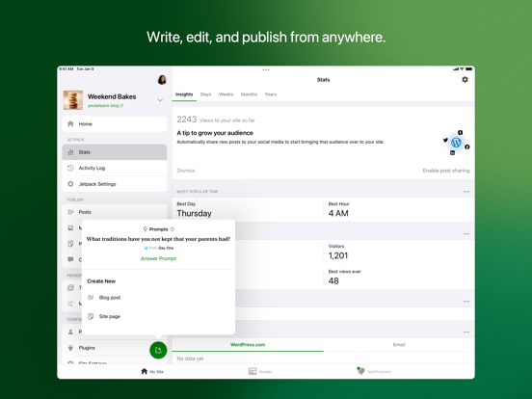Open Posts under Publish
532x399 pixels.
click(115, 212)
